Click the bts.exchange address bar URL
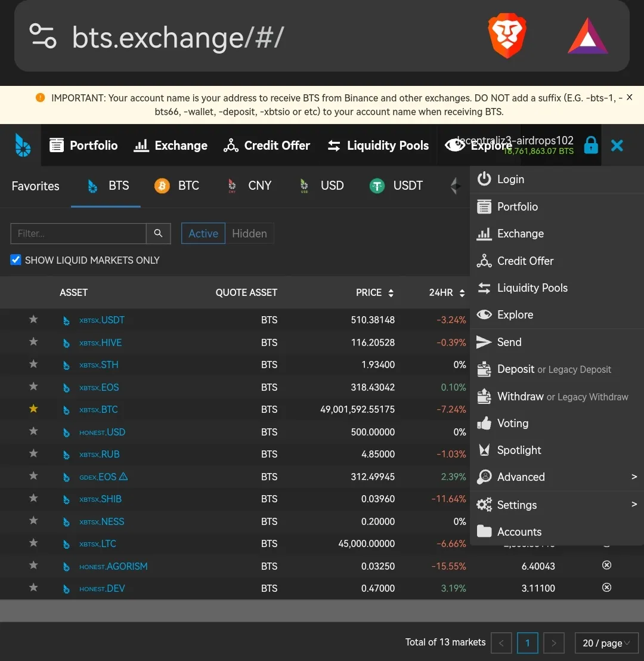644x661 pixels. click(x=178, y=38)
